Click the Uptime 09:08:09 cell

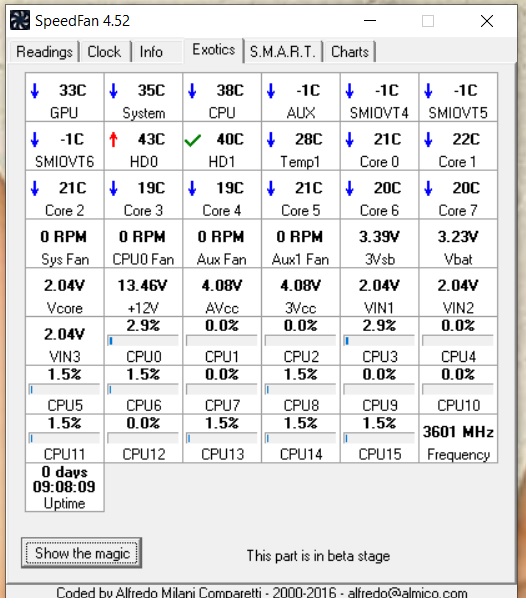[65, 488]
